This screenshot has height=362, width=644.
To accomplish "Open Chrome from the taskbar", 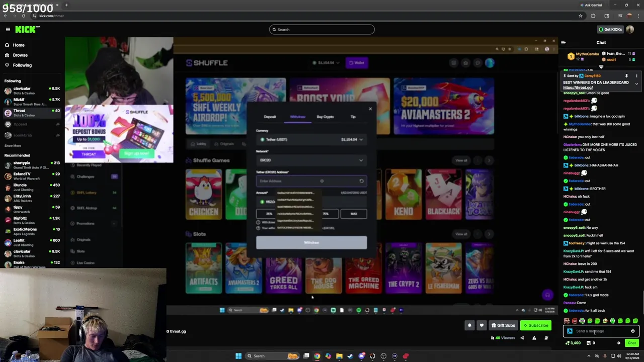I will tap(317, 356).
